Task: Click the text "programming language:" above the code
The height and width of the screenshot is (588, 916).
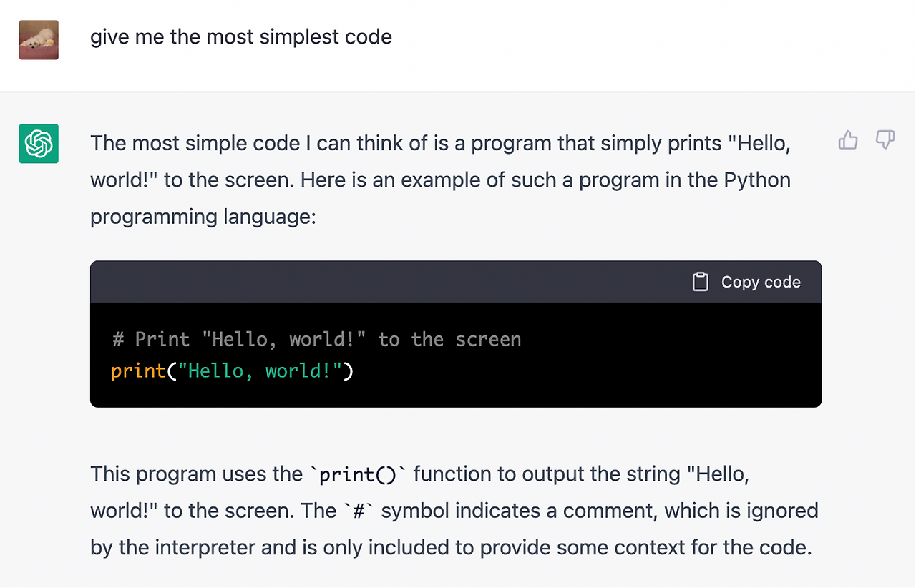Action: pos(203,217)
